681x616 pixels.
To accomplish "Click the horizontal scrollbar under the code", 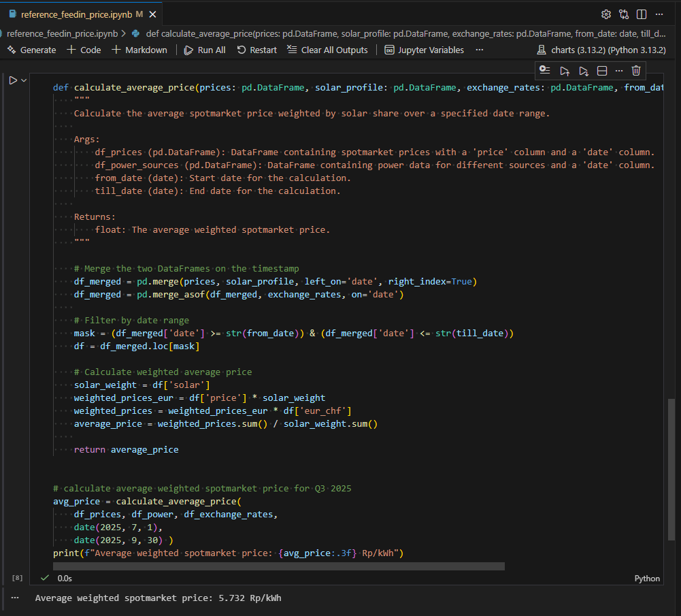I will tap(278, 566).
